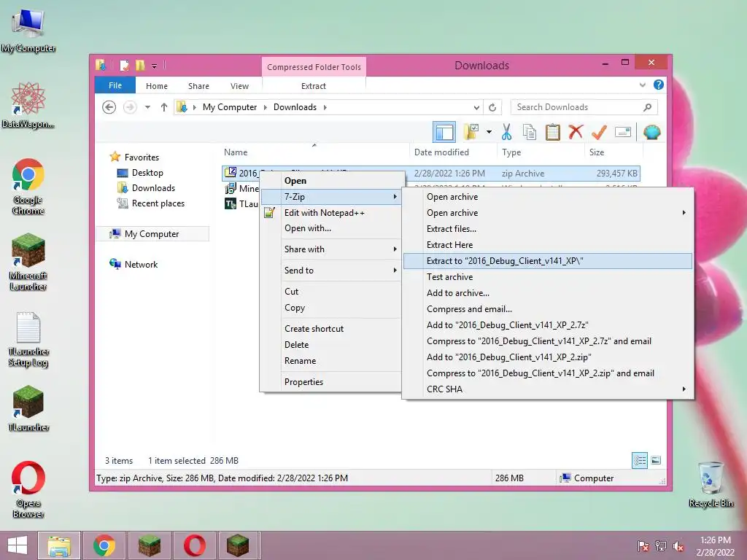Viewport: 747px width, 560px height.
Task: Select Test archive menu entry
Action: tap(548, 276)
